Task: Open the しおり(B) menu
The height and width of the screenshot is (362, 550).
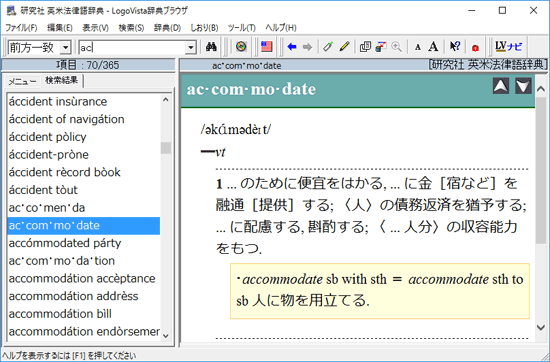Action: click(x=204, y=28)
